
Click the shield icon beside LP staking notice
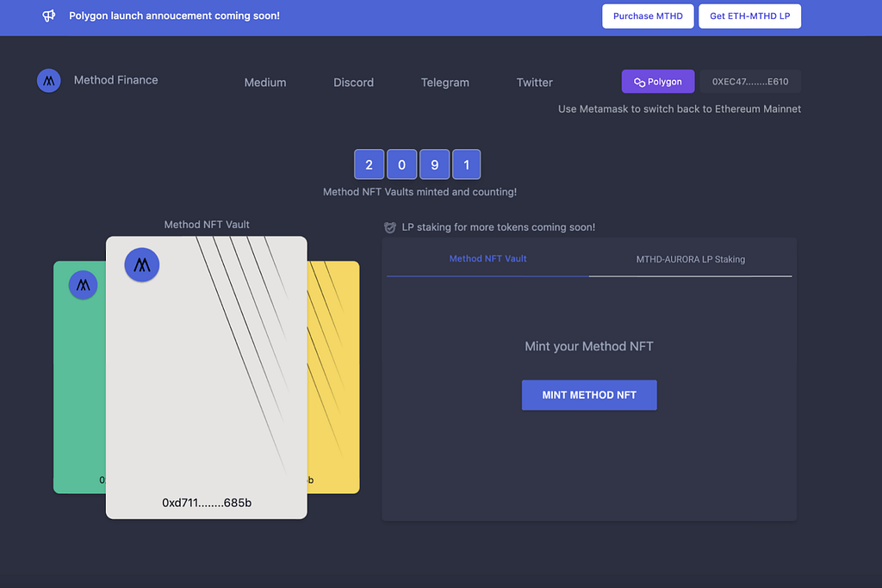[x=390, y=227]
